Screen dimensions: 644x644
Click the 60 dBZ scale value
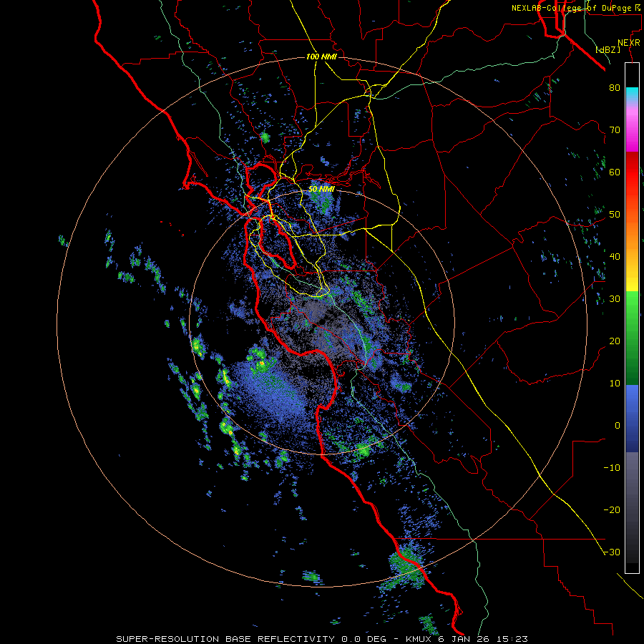point(615,172)
